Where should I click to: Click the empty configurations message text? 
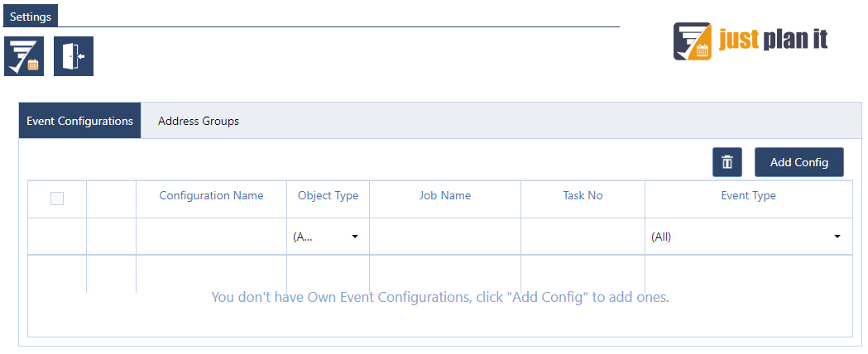pyautogui.click(x=440, y=297)
